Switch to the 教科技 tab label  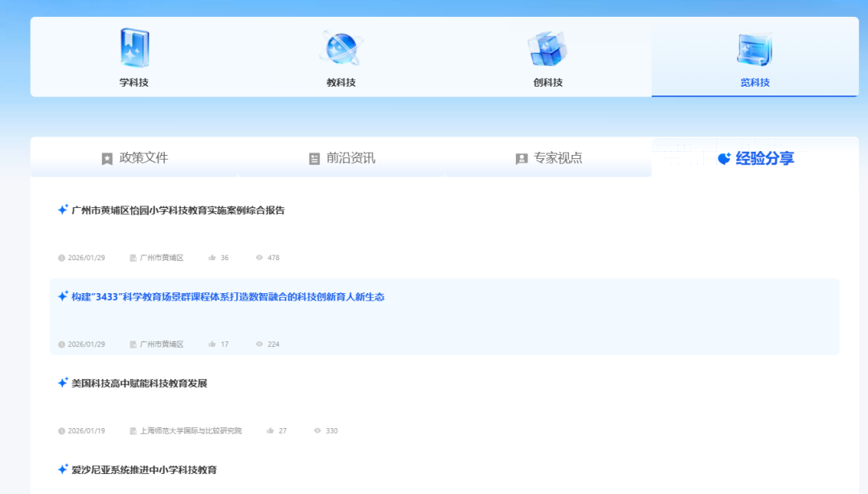coord(341,83)
